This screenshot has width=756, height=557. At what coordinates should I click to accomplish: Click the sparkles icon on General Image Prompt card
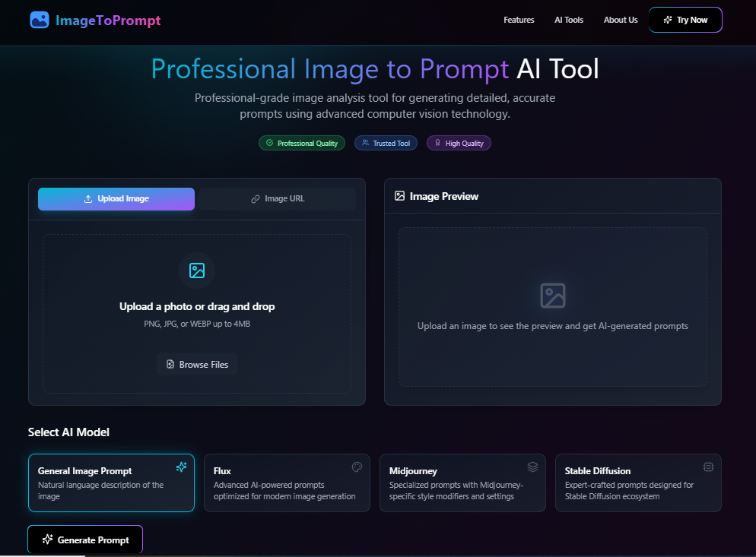tap(182, 467)
